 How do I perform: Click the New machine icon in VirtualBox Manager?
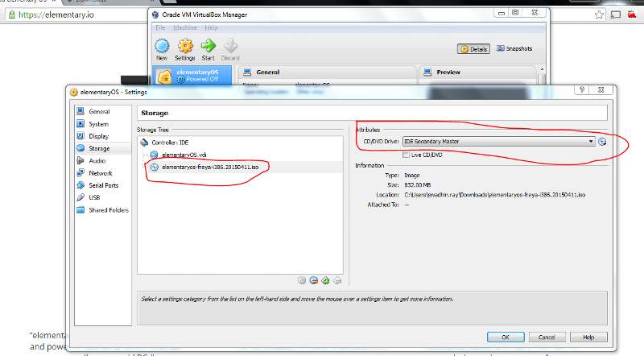pos(162,47)
